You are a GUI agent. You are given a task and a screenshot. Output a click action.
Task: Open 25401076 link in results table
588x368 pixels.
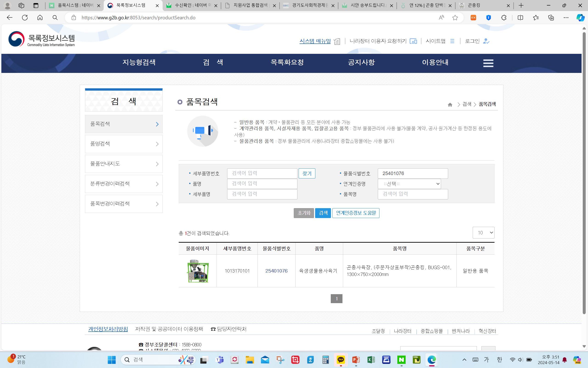coord(276,271)
